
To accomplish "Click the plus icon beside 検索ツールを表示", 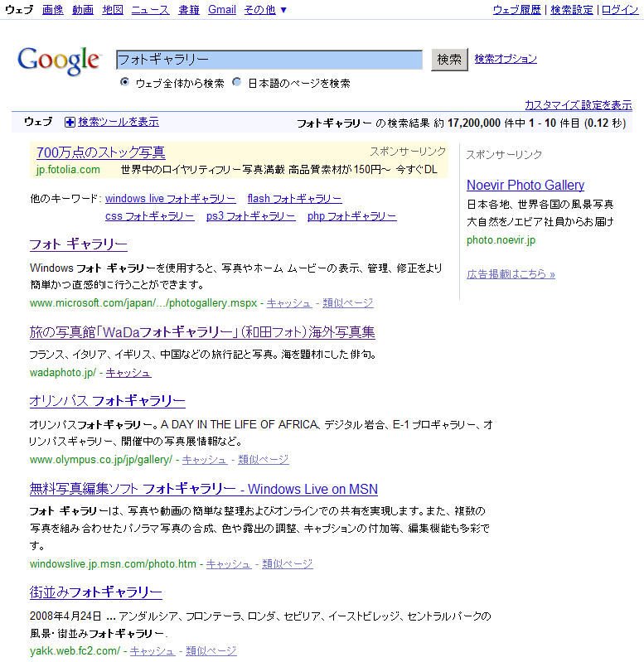I will [x=70, y=123].
